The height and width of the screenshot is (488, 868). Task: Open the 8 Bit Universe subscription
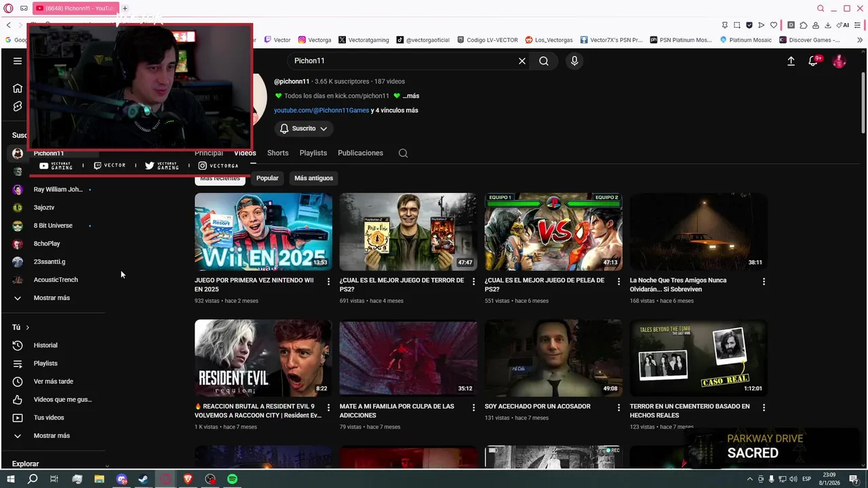(x=53, y=226)
